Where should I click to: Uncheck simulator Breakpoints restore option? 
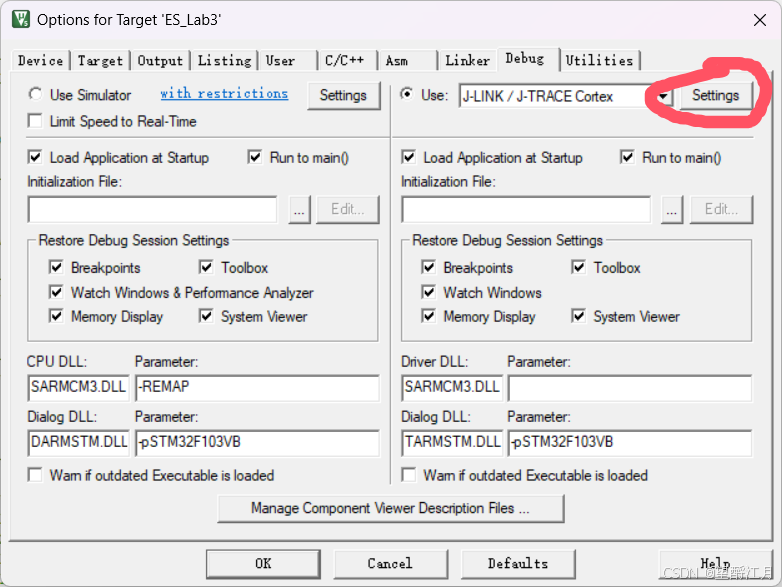tap(56, 267)
